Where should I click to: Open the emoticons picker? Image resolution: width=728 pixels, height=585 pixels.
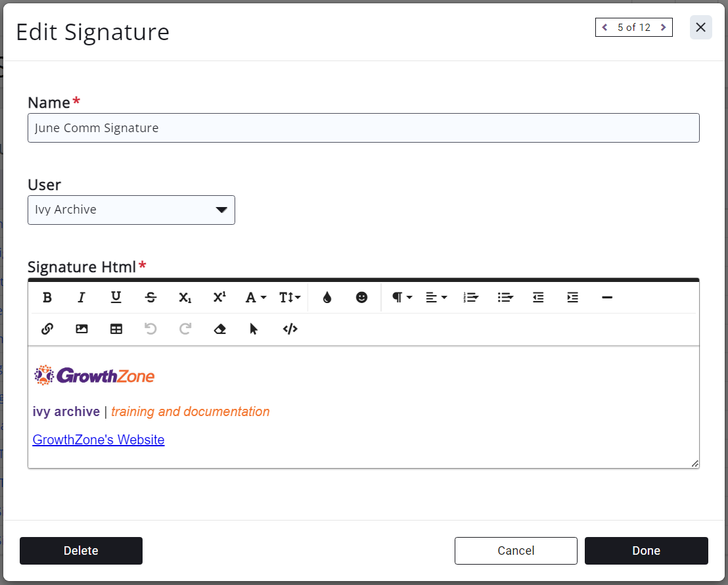pyautogui.click(x=361, y=298)
